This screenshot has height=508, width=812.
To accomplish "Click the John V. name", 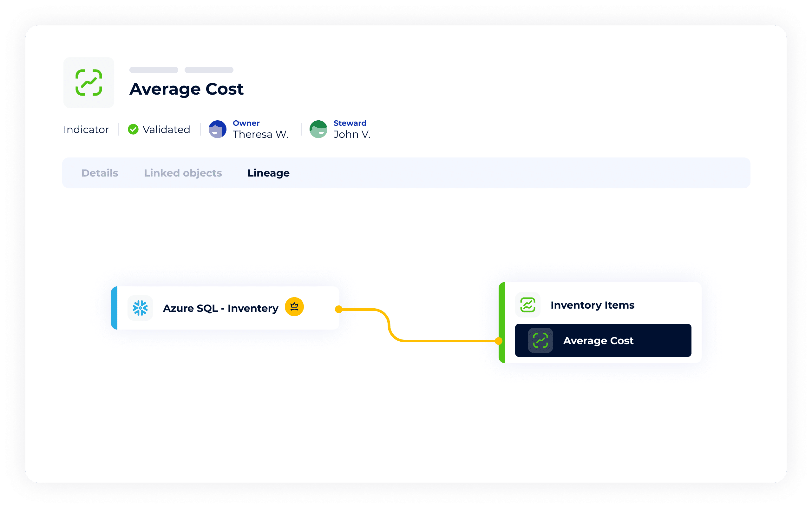I will (x=352, y=134).
